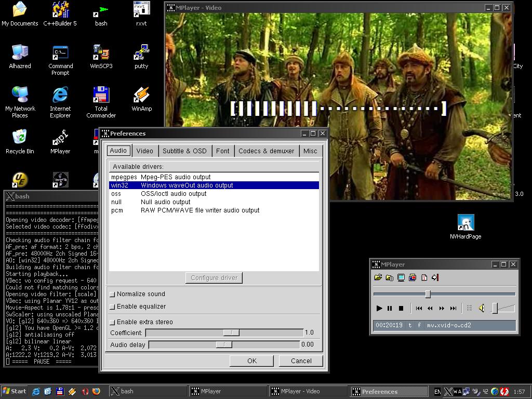The width and height of the screenshot is (532, 399).
Task: Mute audio via the speaker icon
Action: click(x=482, y=308)
